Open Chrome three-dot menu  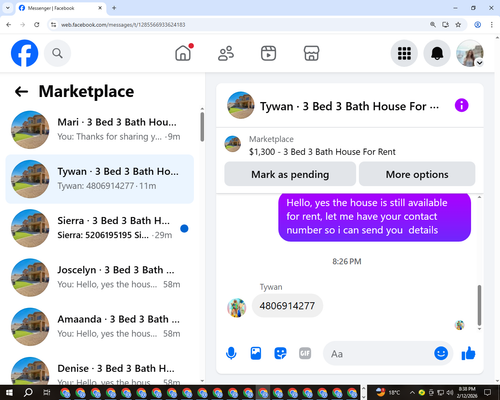(x=492, y=25)
